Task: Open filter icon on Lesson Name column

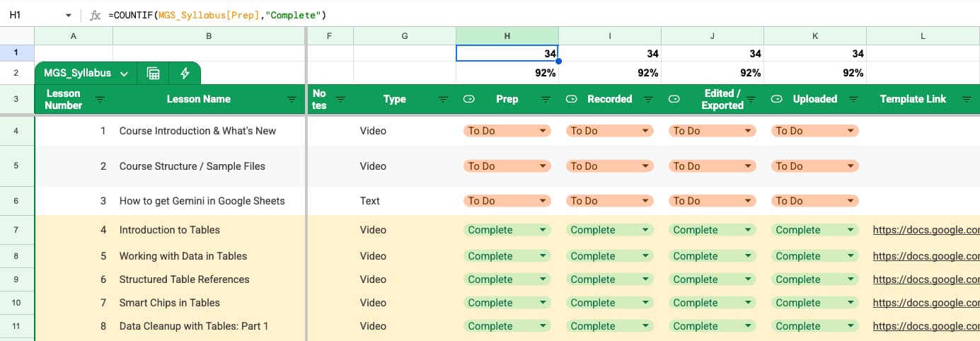Action: 292,100
